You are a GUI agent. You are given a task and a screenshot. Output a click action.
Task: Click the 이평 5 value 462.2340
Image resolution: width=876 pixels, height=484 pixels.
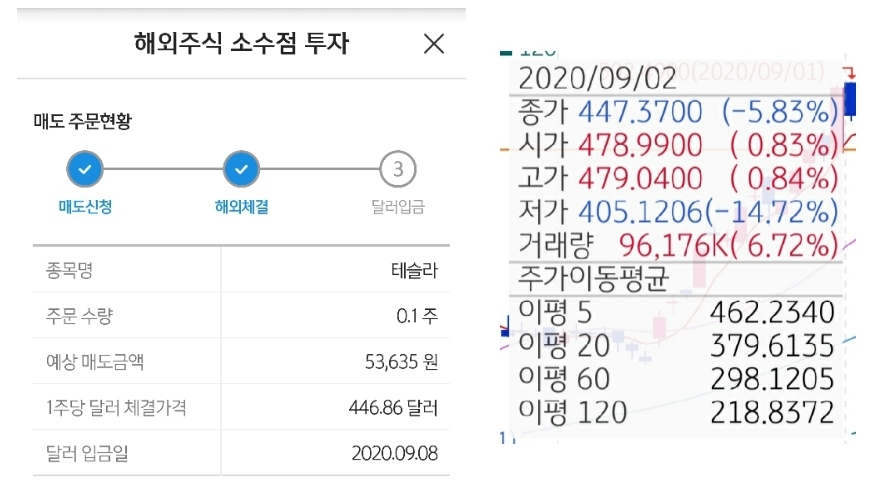point(772,312)
